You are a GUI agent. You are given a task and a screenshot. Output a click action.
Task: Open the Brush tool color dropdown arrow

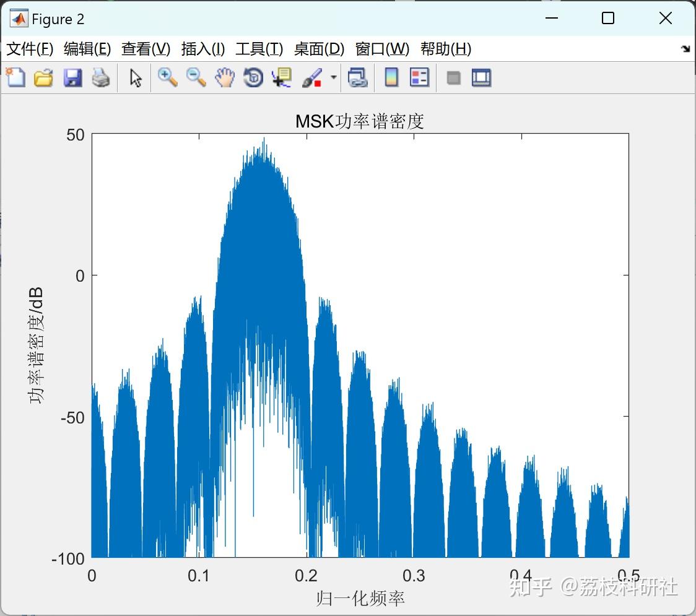tap(333, 78)
